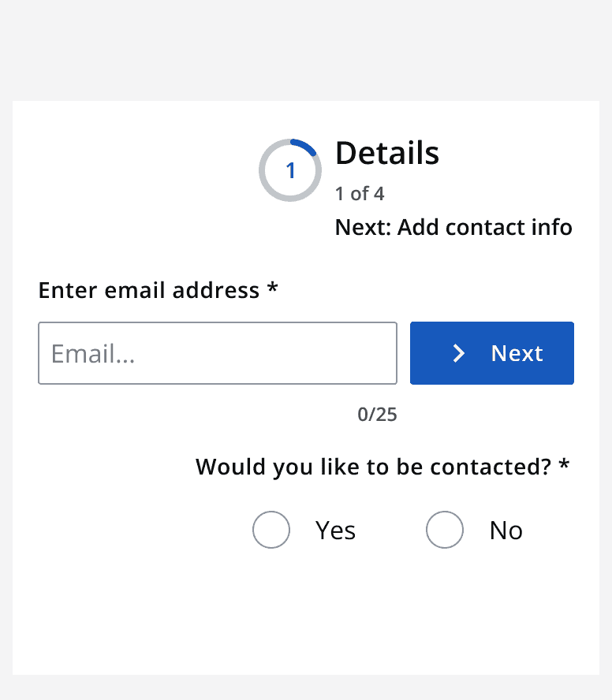Select the number 1 inside the circular indicator
The image size is (612, 700).
point(290,170)
